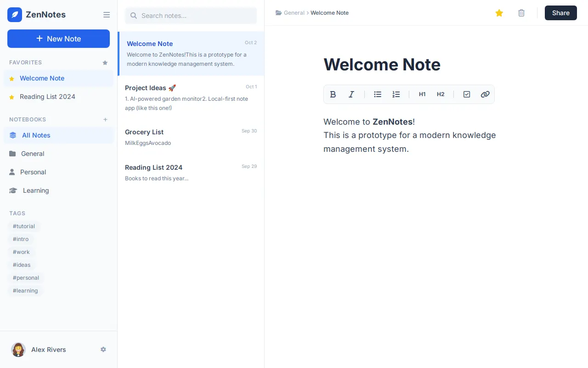Insert a numbered list

click(396, 94)
